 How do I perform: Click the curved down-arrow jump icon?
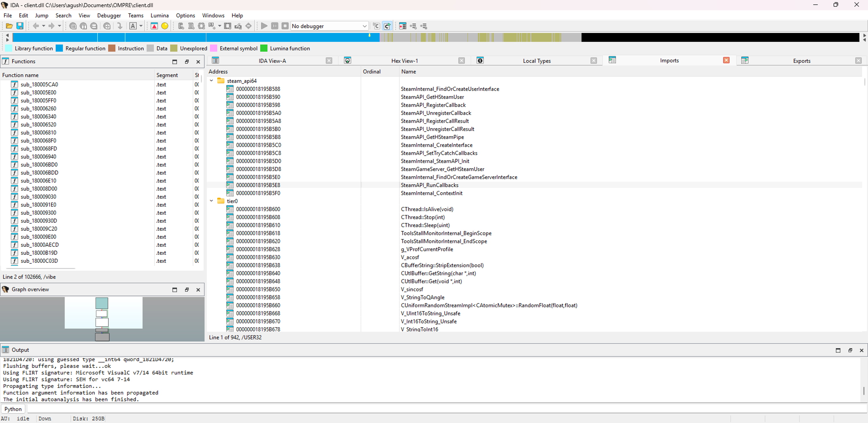[x=120, y=26]
